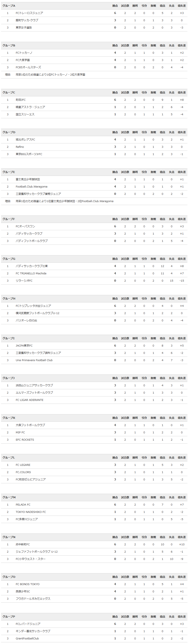Select 府中新町FC team row
Screen dimensions: 188x644
94,544
